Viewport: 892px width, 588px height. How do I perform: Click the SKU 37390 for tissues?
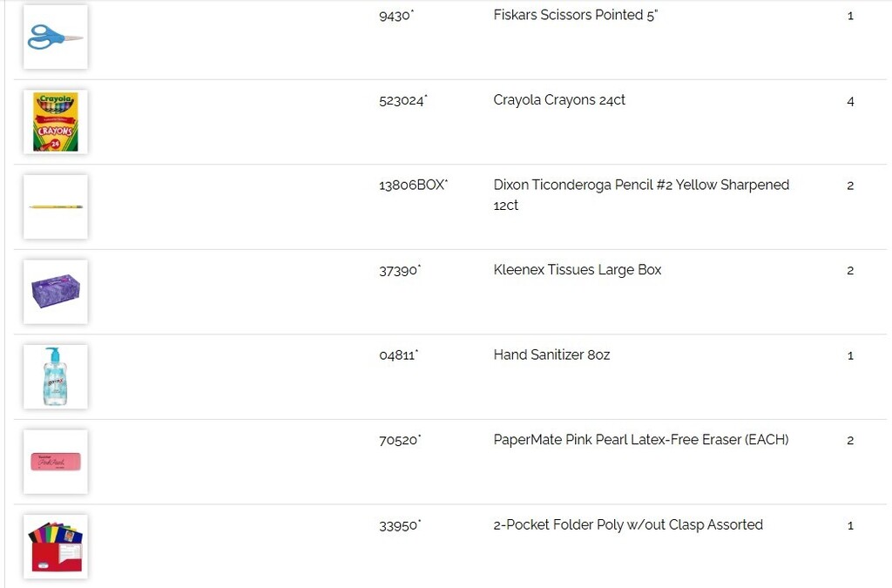click(400, 271)
